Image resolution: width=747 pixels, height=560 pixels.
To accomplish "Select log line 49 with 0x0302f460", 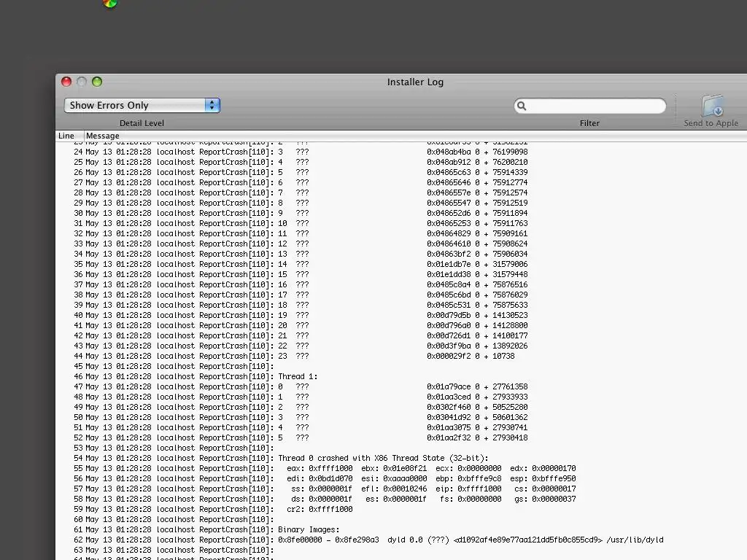I will click(x=401, y=407).
